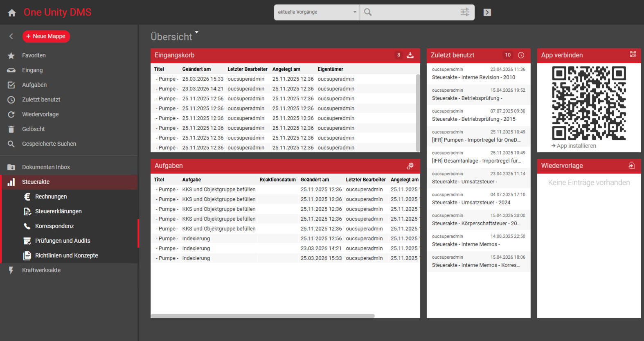Open Dokumenten Inbox folder icon
Image resolution: width=644 pixels, height=341 pixels.
click(x=11, y=167)
